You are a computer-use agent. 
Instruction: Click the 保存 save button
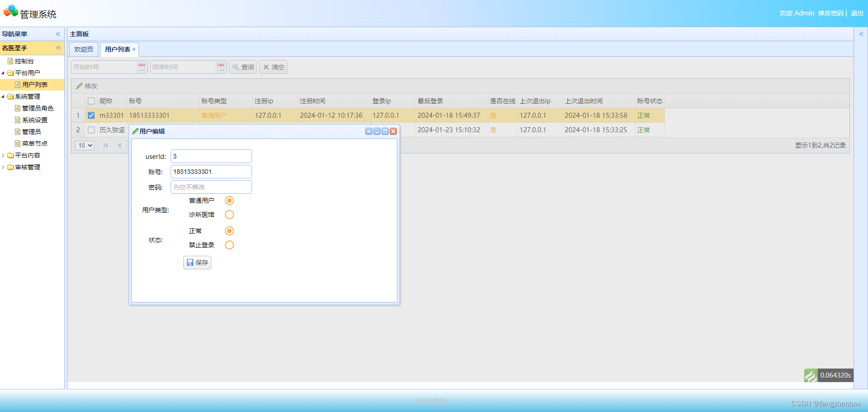point(197,263)
